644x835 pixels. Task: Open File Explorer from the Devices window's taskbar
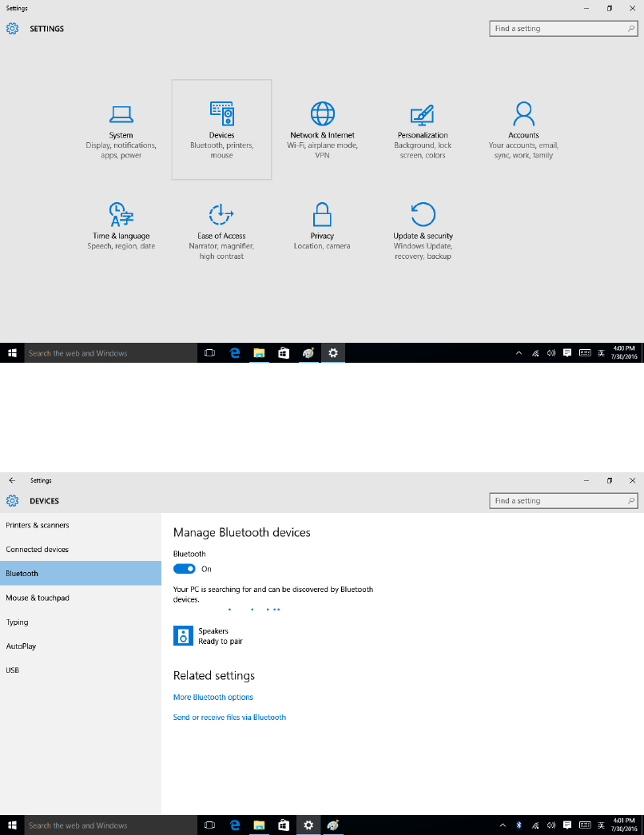[x=259, y=825]
